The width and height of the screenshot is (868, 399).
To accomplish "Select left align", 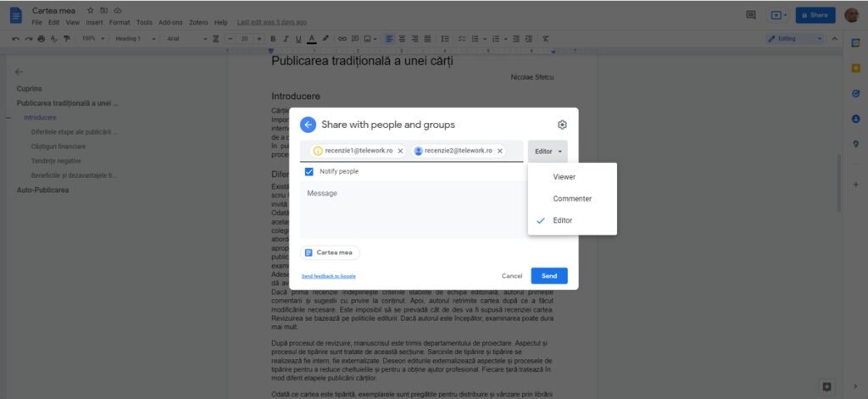I will pos(389,39).
